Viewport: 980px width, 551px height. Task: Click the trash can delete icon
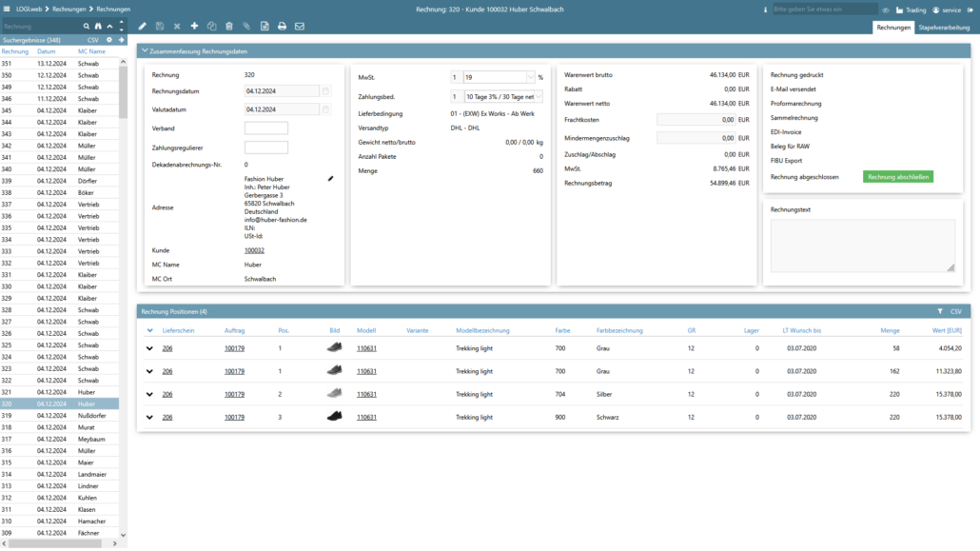pyautogui.click(x=228, y=26)
